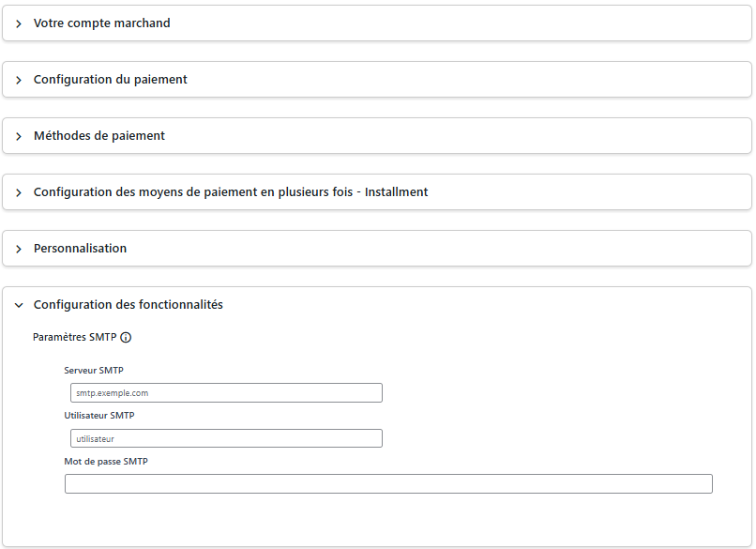The width and height of the screenshot is (756, 549).
Task: Expand the Installment configuration chevron
Action: (19, 193)
